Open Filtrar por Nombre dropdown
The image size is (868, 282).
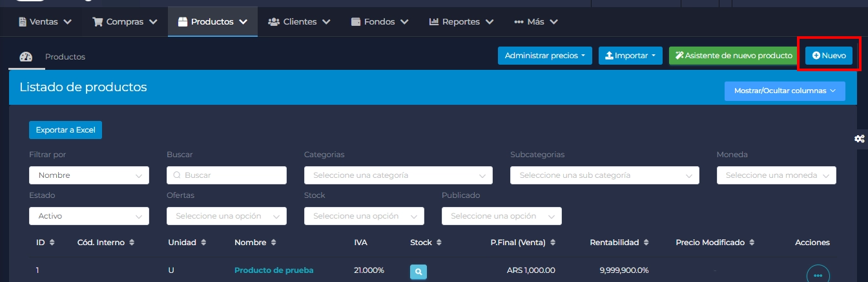click(89, 175)
